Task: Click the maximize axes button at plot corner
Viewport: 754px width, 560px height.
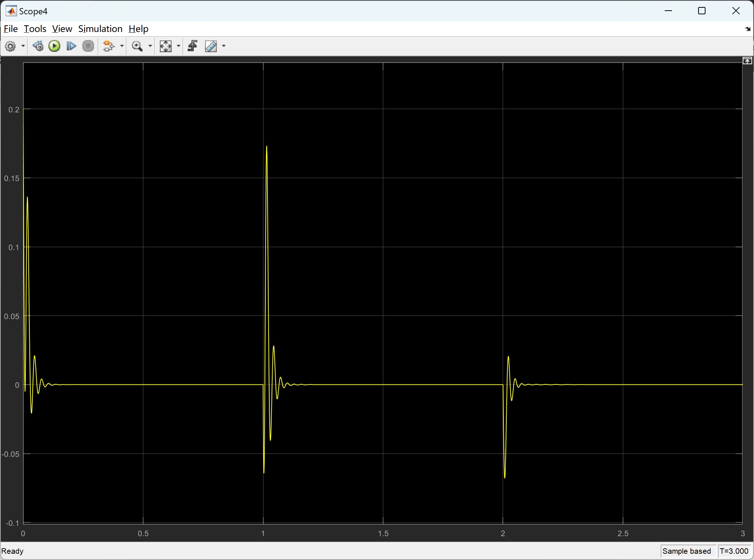Action: [x=747, y=61]
